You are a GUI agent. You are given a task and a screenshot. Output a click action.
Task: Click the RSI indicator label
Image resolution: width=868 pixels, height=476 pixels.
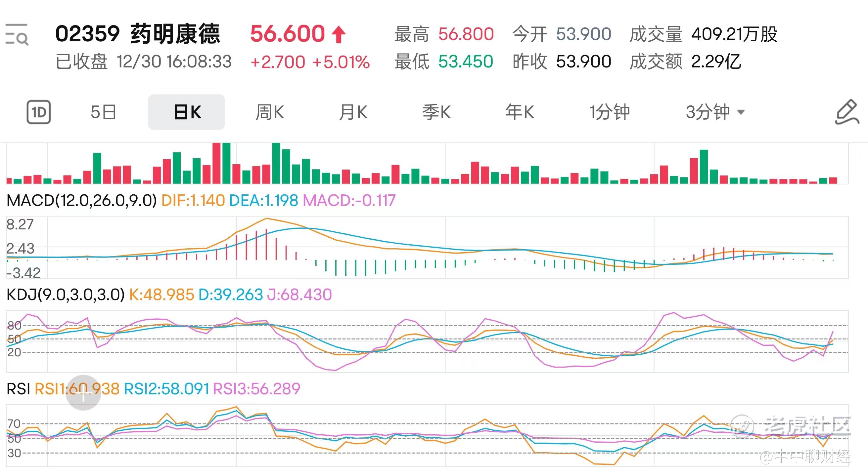[x=18, y=389]
